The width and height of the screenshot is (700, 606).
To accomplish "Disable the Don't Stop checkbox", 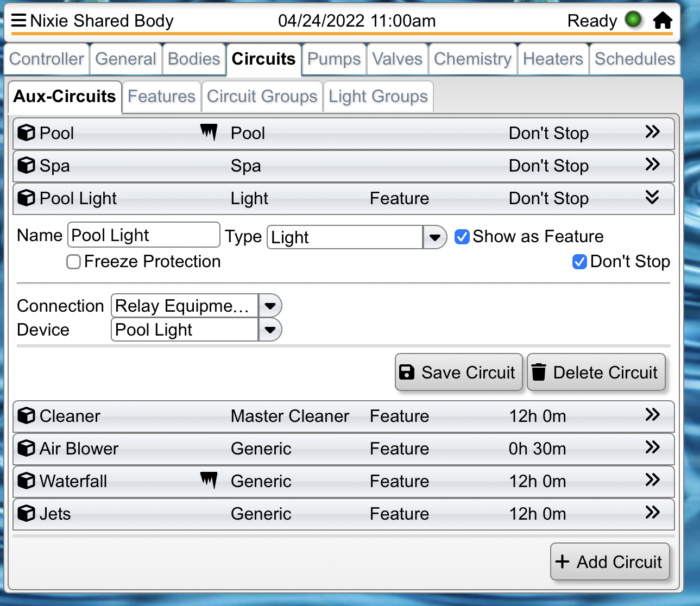I will [x=579, y=261].
